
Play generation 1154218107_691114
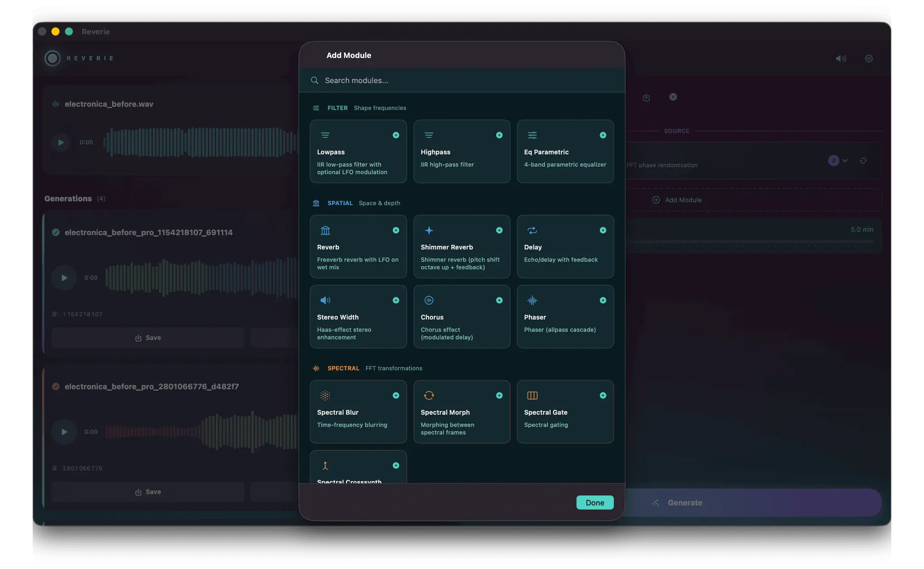pos(64,278)
